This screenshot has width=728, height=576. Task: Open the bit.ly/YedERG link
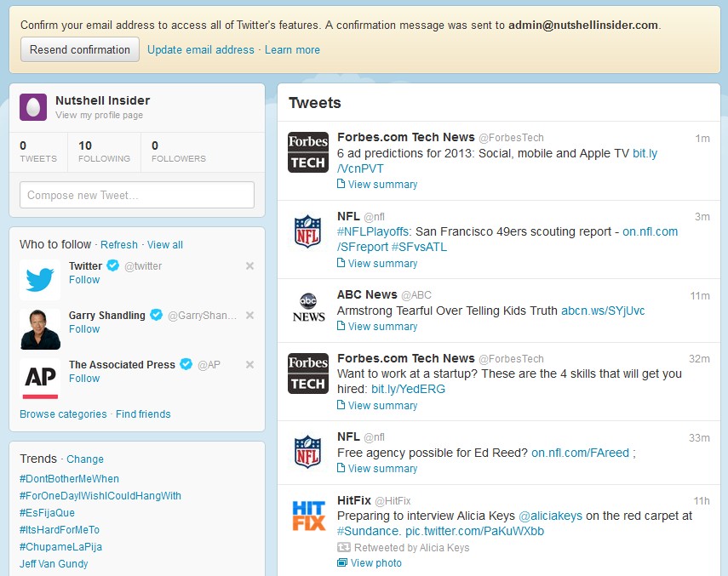pos(408,389)
